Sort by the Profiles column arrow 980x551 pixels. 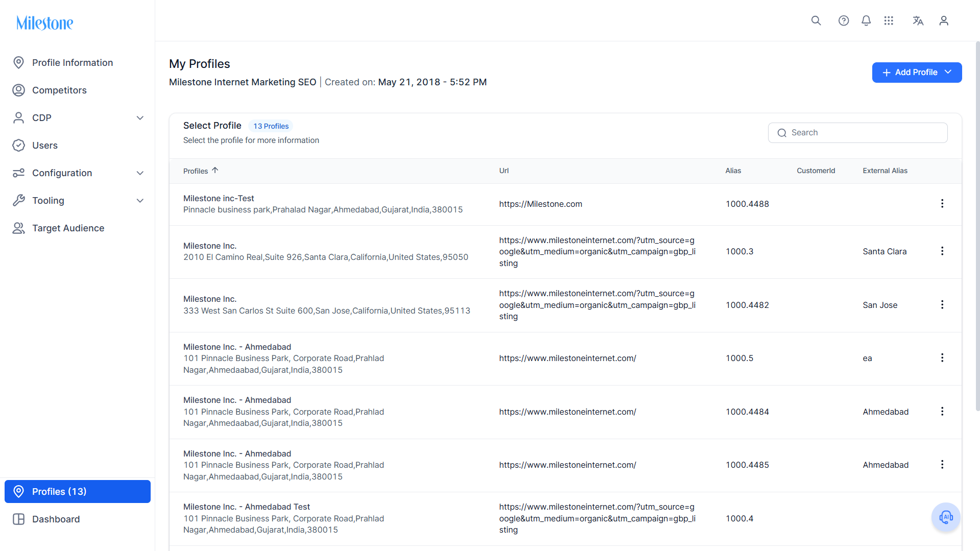pyautogui.click(x=215, y=171)
